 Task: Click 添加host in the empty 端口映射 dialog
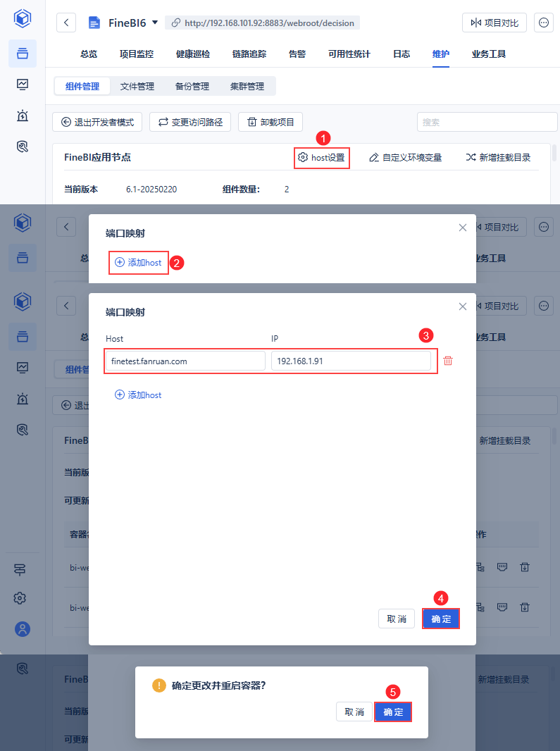click(139, 263)
